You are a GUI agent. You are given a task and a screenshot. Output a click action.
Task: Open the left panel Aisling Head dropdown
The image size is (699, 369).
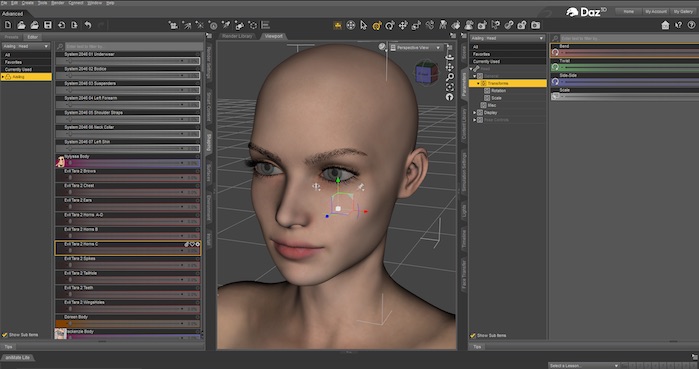point(26,46)
